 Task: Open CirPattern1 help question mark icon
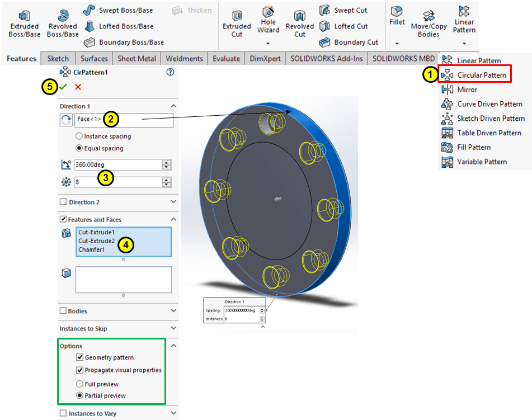[x=170, y=72]
